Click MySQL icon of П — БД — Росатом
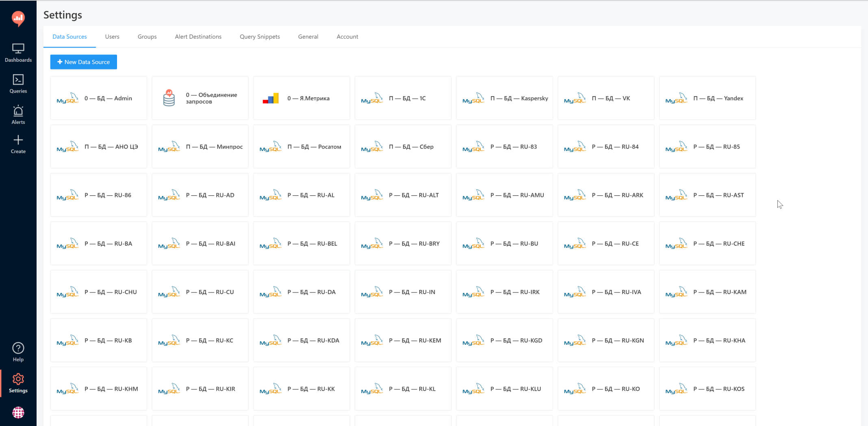 (271, 147)
